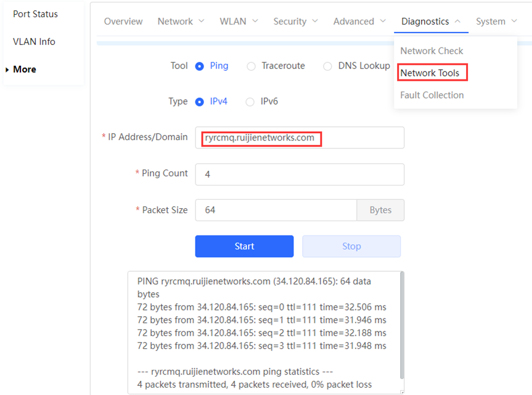The width and height of the screenshot is (532, 395).
Task: Click the Start button
Action: pyautogui.click(x=244, y=246)
